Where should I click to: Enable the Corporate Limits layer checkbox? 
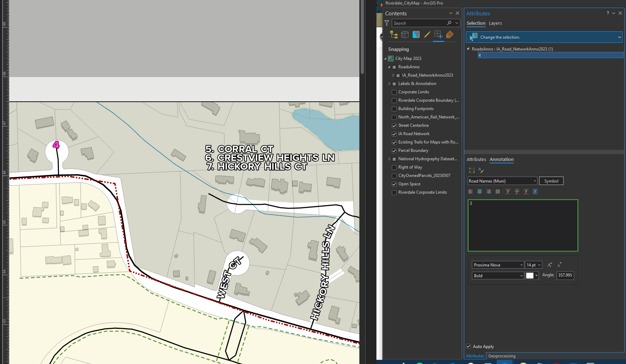point(394,92)
